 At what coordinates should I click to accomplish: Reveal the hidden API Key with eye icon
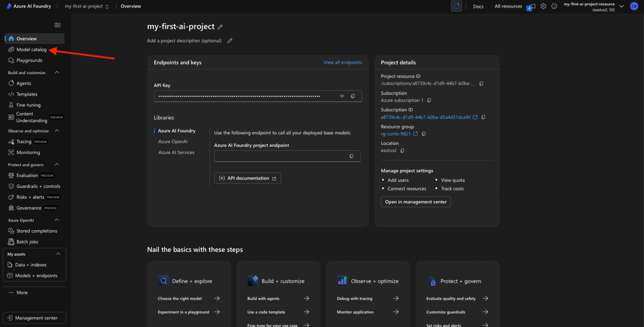point(342,96)
